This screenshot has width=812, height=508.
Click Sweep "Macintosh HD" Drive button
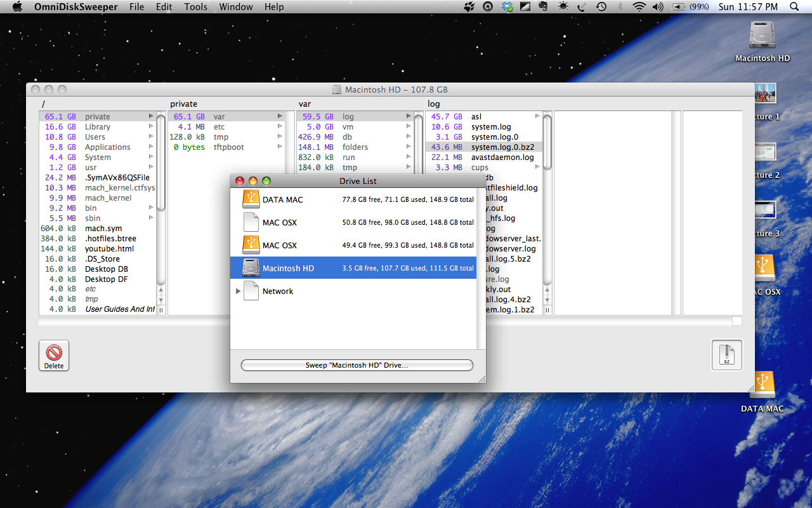click(357, 365)
